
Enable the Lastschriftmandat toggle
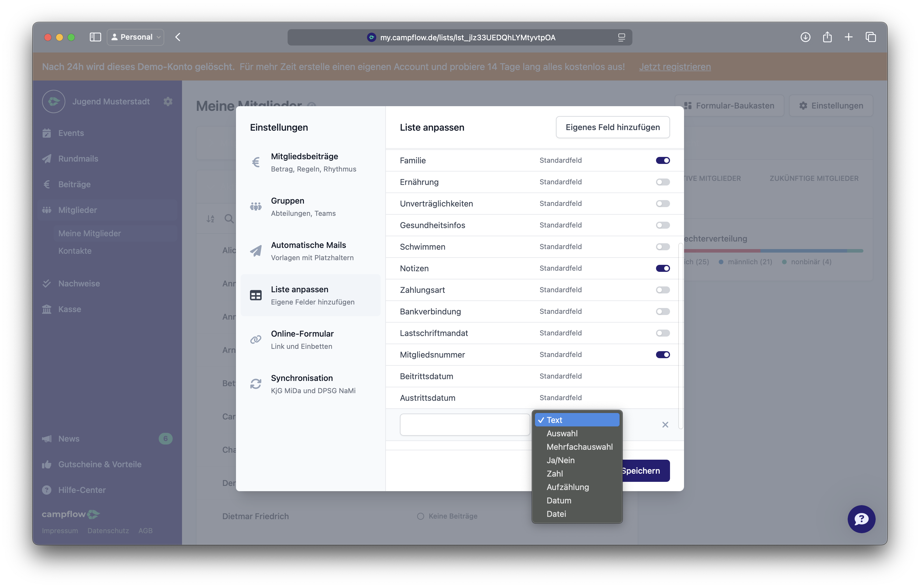click(663, 333)
